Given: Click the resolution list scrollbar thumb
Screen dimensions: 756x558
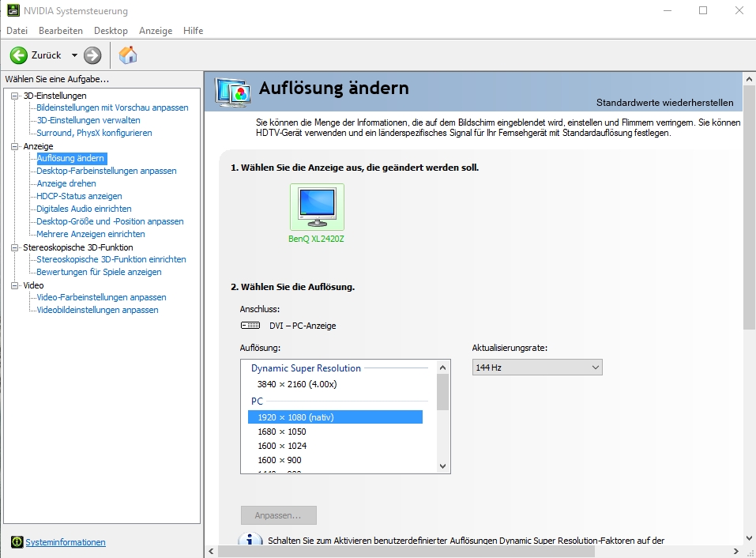Looking at the screenshot, I should point(442,392).
